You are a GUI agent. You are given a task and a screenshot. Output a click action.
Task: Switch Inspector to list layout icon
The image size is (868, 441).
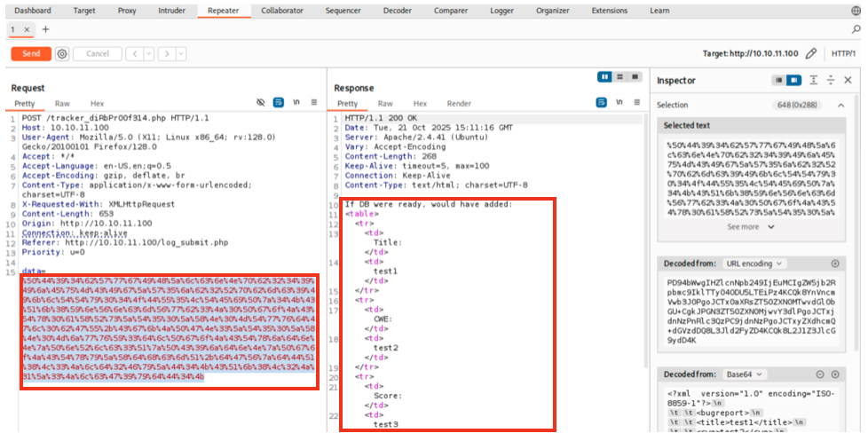tap(779, 80)
